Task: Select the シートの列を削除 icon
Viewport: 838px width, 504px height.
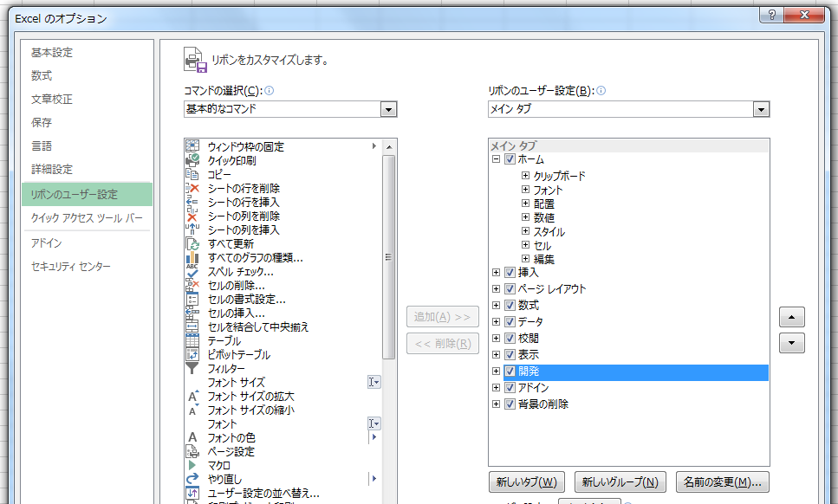Action: point(192,216)
